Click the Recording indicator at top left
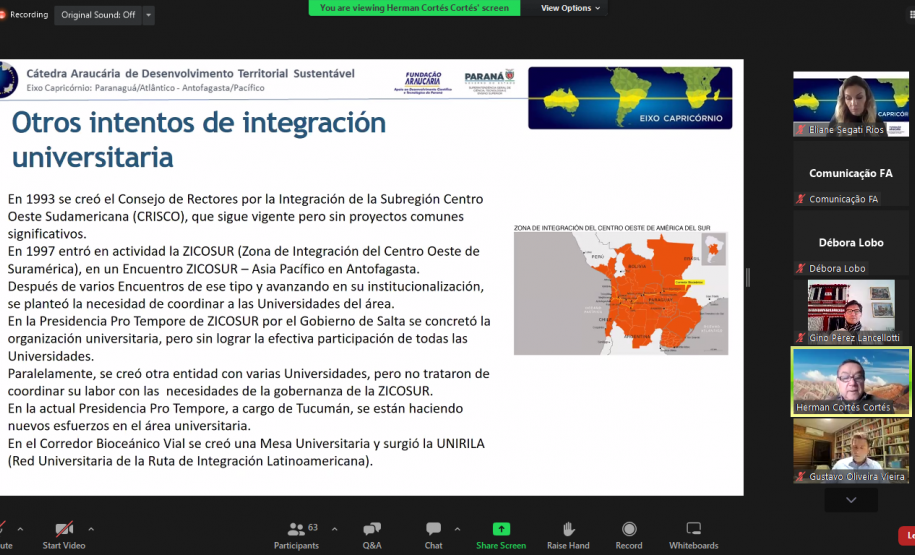 click(25, 15)
